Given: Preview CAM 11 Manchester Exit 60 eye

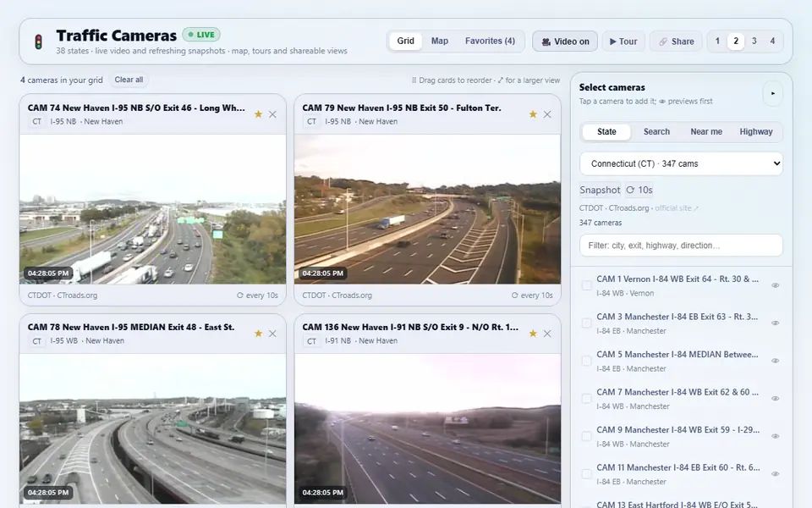Looking at the screenshot, I should [x=776, y=474].
